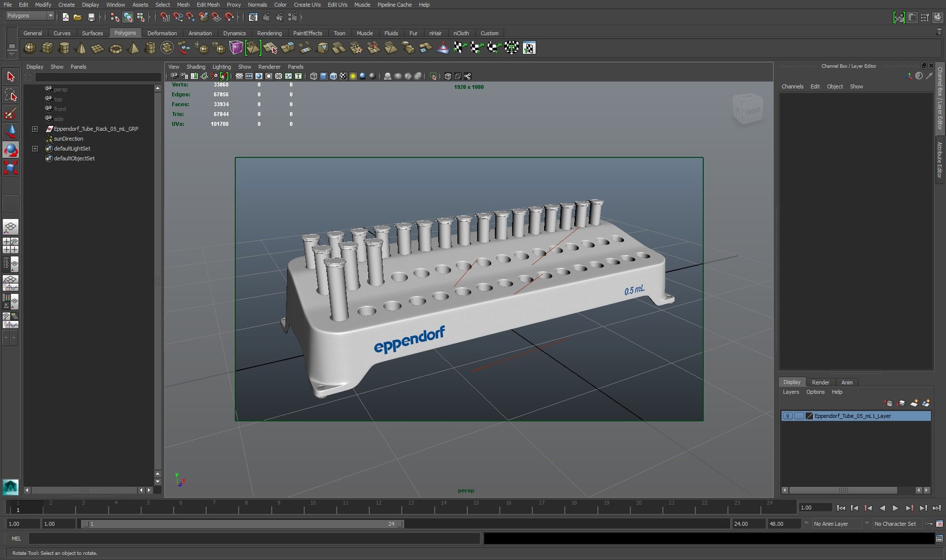Toggle layer display type box
This screenshot has height=560, width=946.
pos(799,416)
